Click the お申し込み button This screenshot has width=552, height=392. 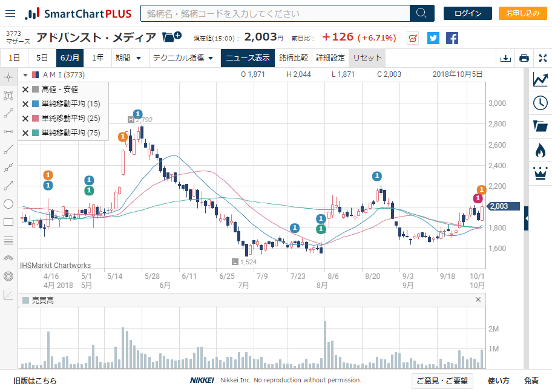pyautogui.click(x=523, y=13)
